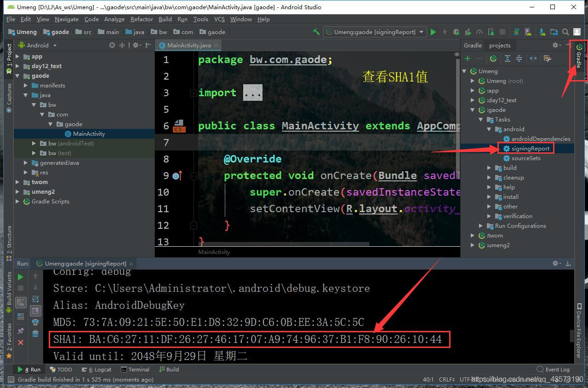Collapse the android task group in Gradle panel
The width and height of the screenshot is (588, 388).
click(x=490, y=129)
